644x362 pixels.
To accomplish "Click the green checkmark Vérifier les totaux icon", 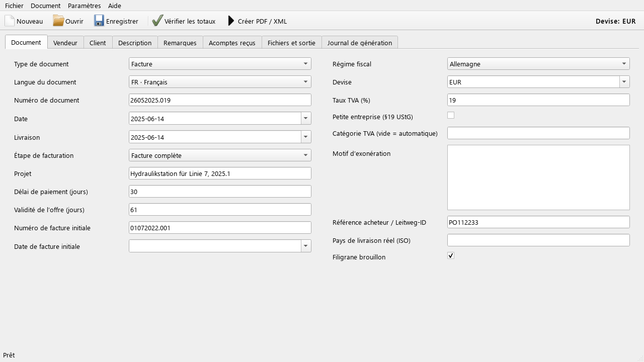I will point(157,21).
